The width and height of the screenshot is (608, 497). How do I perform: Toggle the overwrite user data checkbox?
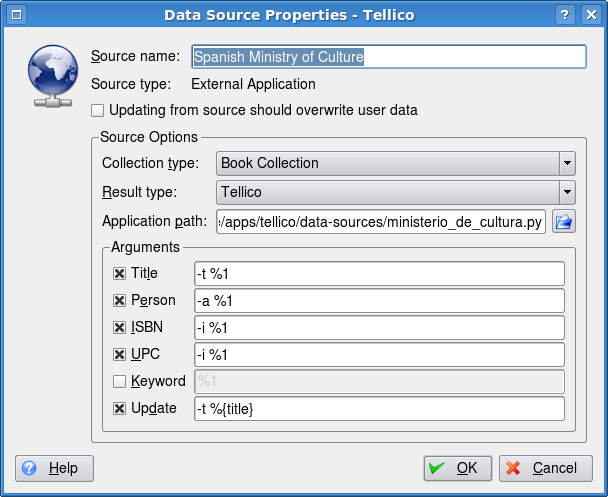tap(97, 110)
